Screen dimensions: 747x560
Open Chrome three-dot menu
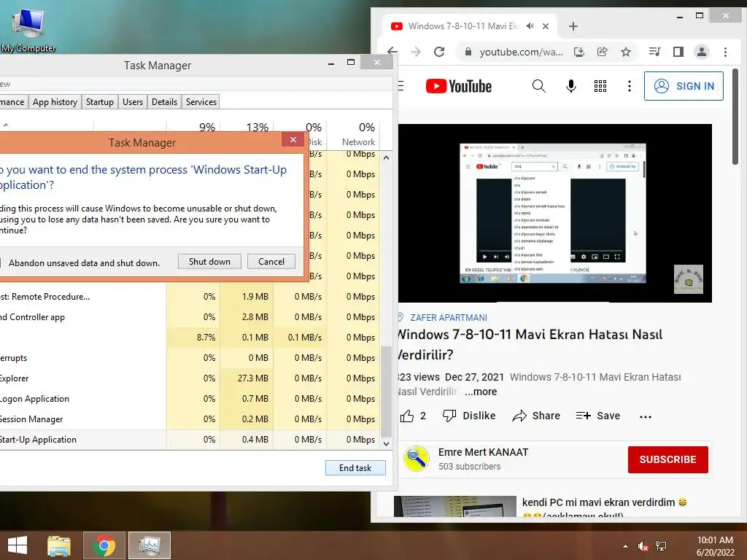725,52
